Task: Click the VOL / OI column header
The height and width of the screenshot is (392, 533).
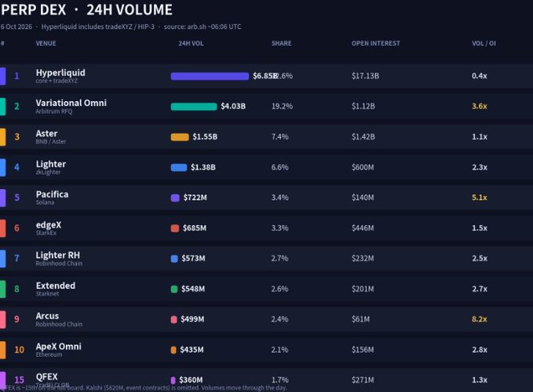Action: click(484, 43)
